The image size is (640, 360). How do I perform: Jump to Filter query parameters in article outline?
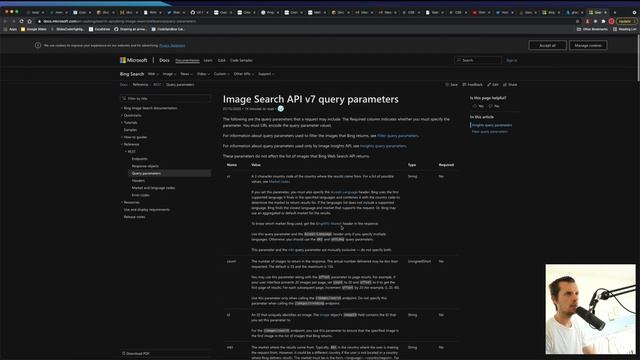[x=490, y=132]
